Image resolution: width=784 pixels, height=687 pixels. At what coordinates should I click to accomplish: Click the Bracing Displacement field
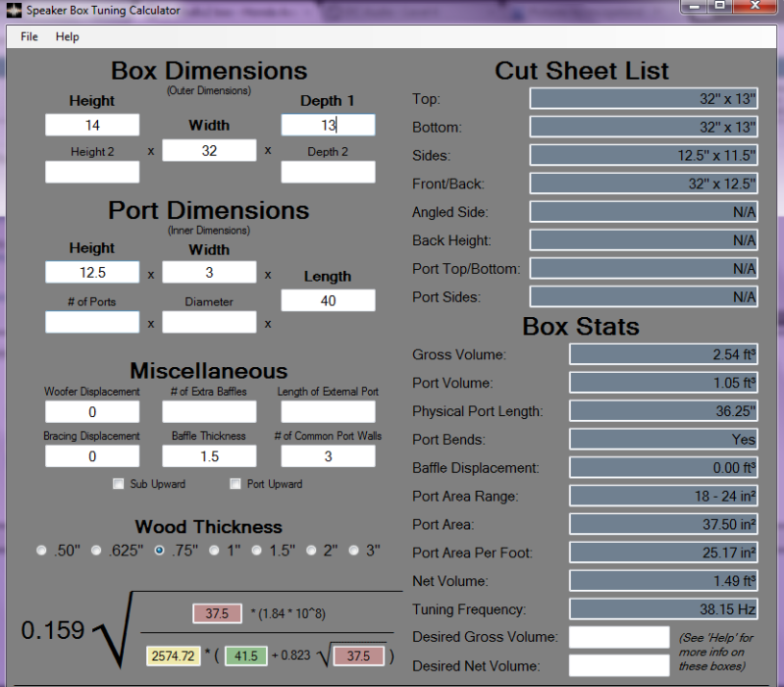(x=92, y=456)
